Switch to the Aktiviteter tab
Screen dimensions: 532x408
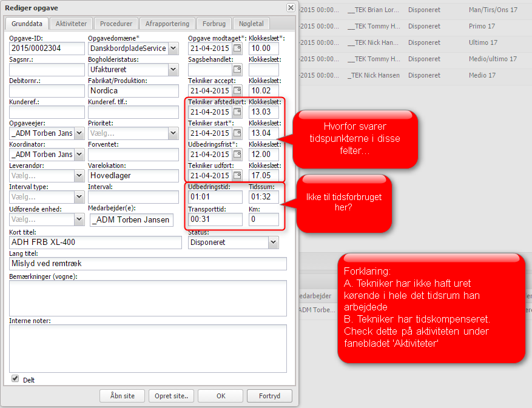(x=71, y=24)
